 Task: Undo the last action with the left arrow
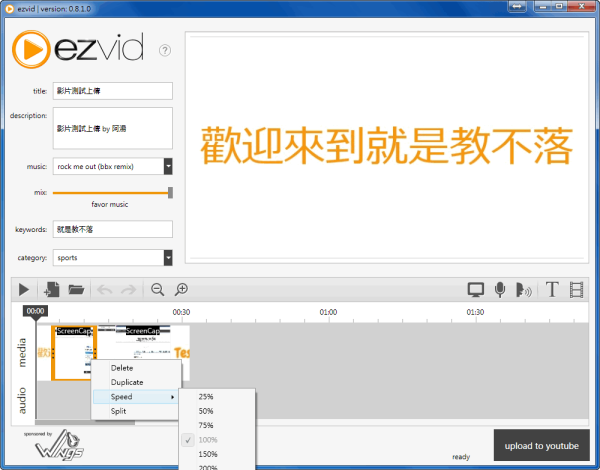104,290
